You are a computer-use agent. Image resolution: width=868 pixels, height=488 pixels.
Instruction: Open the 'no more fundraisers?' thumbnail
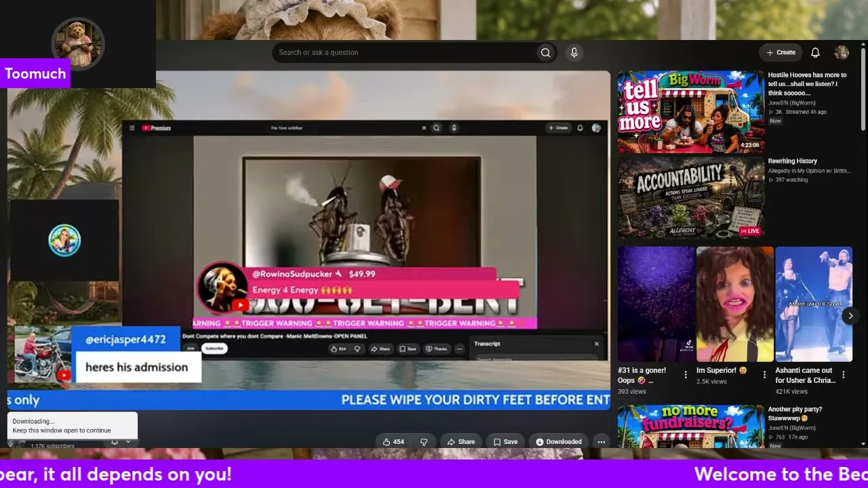pyautogui.click(x=690, y=426)
